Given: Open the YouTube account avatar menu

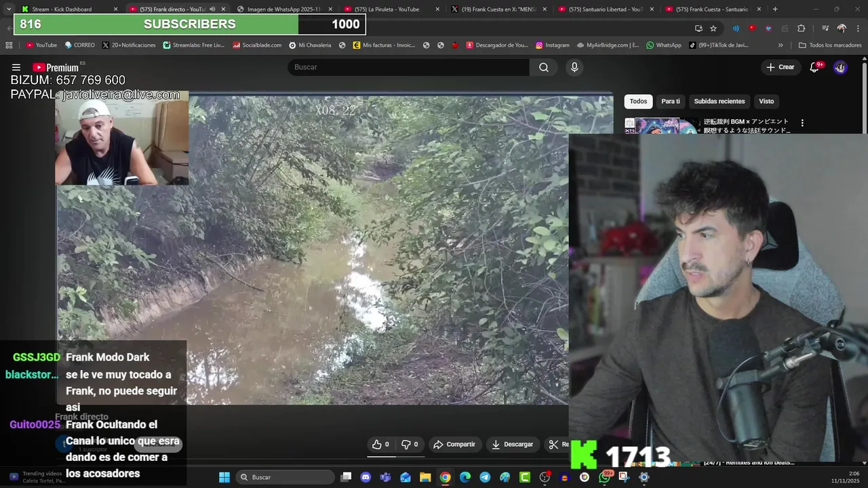Looking at the screenshot, I should [x=840, y=67].
